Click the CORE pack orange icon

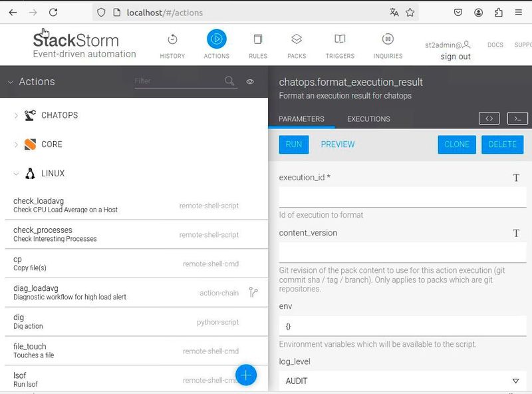(30, 144)
